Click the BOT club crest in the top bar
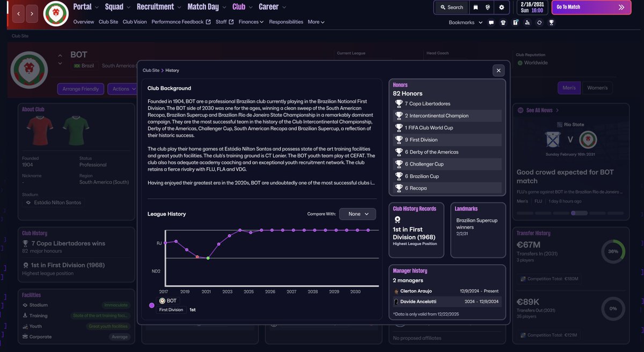This screenshot has width=644, height=352. pos(56,14)
